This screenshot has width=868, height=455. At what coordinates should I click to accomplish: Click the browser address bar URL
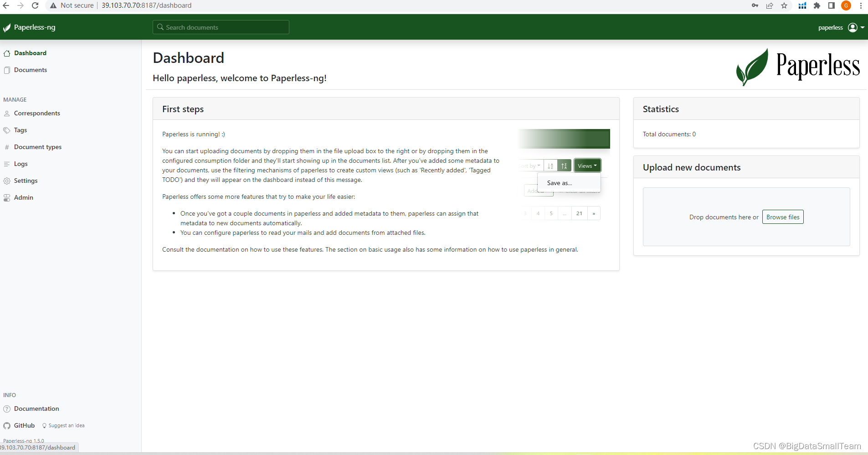pyautogui.click(x=146, y=5)
